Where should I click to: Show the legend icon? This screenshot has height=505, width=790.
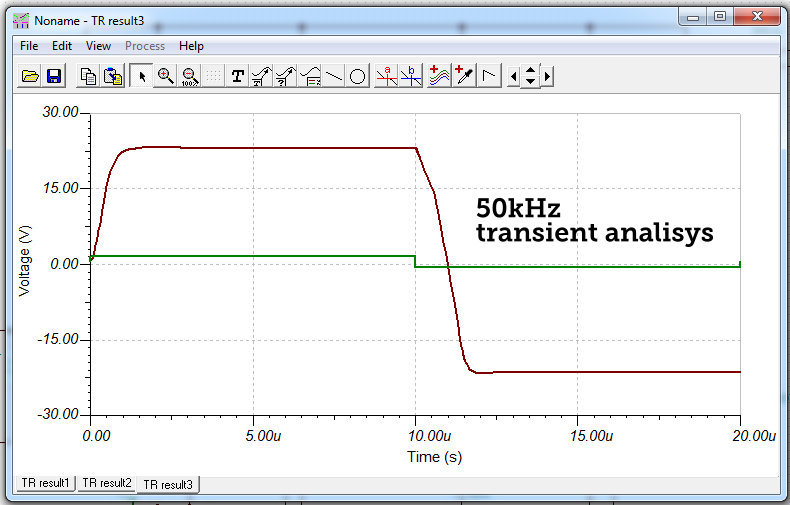click(x=310, y=76)
